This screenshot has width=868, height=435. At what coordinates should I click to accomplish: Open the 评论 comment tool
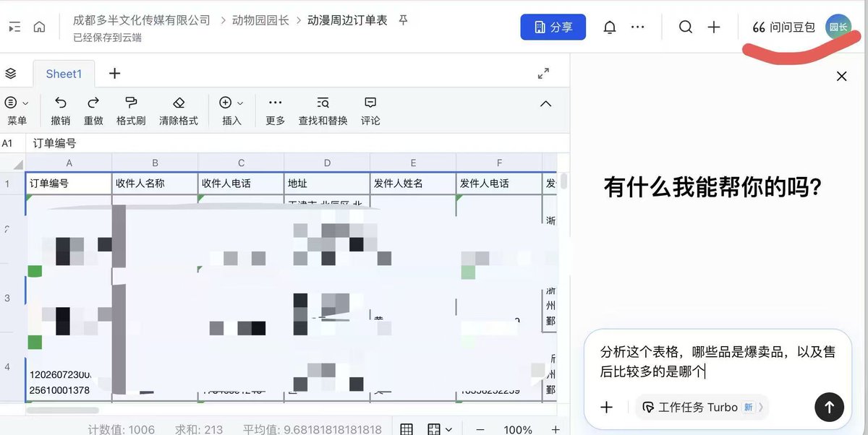coord(370,111)
